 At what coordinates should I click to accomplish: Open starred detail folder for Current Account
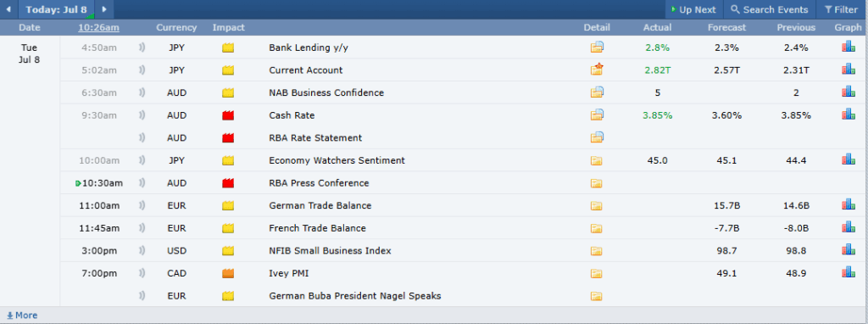(596, 70)
